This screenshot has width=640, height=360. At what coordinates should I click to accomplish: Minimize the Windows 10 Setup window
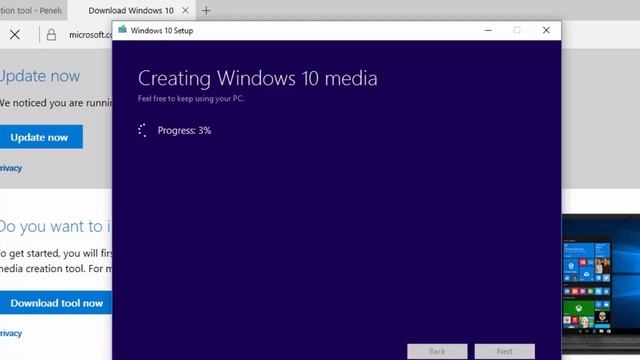(x=488, y=30)
